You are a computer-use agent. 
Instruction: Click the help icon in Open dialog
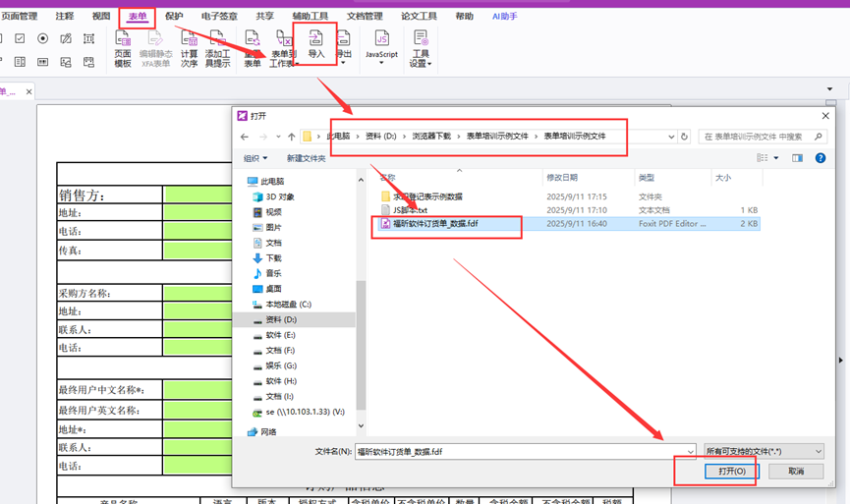coord(821,157)
